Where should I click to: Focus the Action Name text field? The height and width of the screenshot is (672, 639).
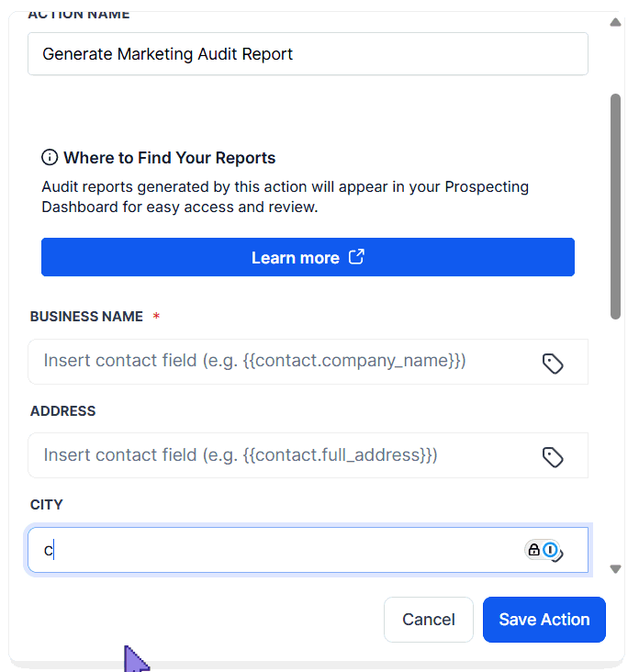coord(307,54)
